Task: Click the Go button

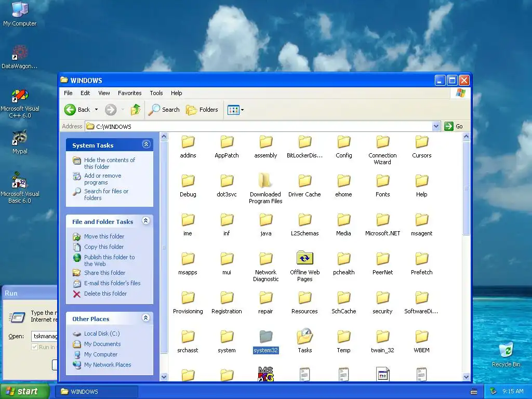Action: [454, 126]
